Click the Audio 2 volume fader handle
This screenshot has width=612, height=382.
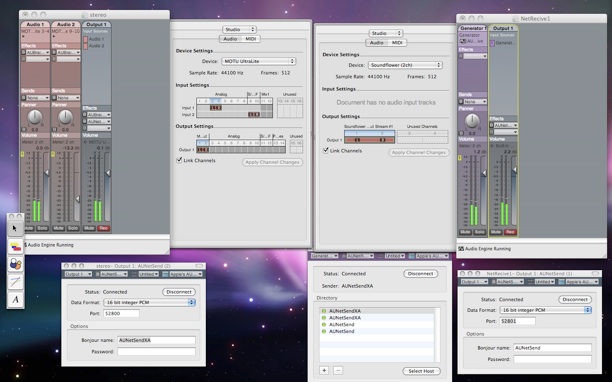pyautogui.click(x=78, y=199)
